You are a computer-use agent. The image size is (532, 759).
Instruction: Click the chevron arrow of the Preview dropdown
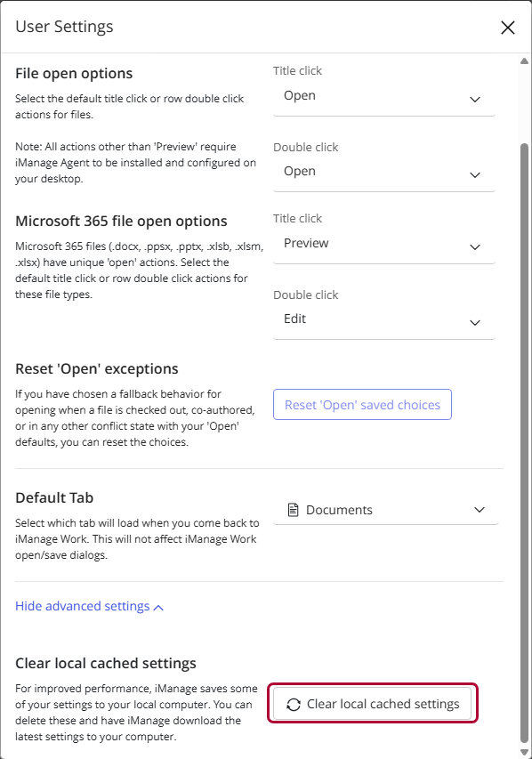[x=475, y=247]
